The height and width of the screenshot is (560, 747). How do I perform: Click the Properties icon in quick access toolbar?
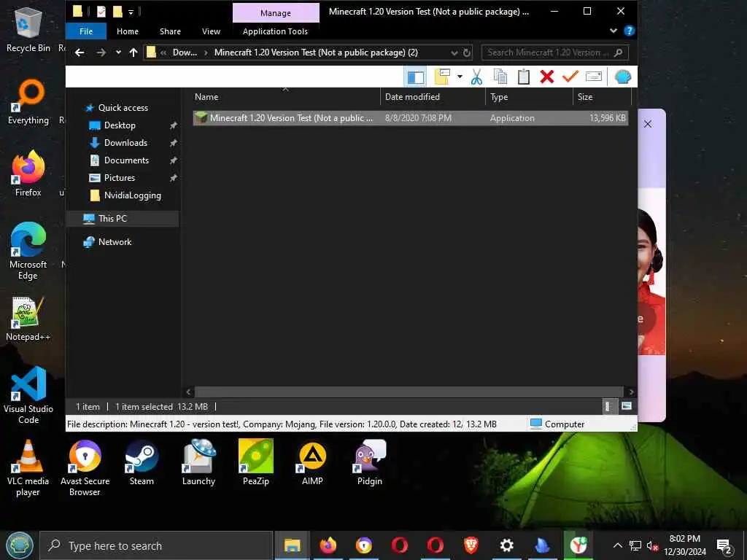(101, 12)
